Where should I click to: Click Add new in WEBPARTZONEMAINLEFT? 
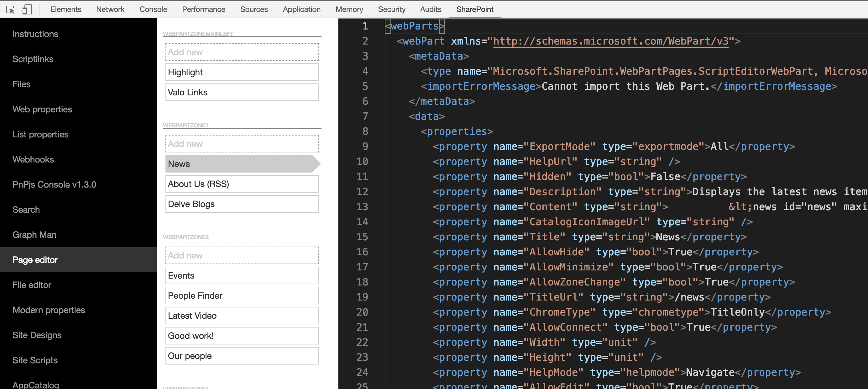click(x=242, y=52)
